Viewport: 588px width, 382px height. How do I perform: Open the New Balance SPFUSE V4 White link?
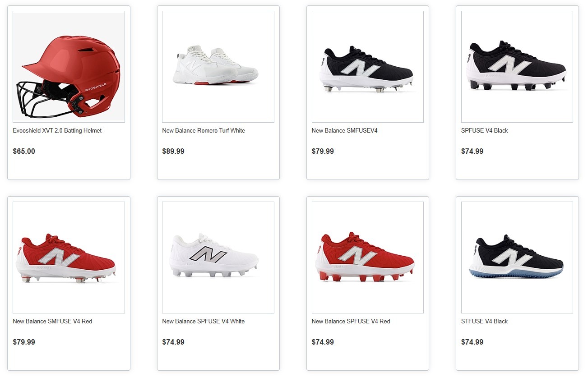click(204, 322)
